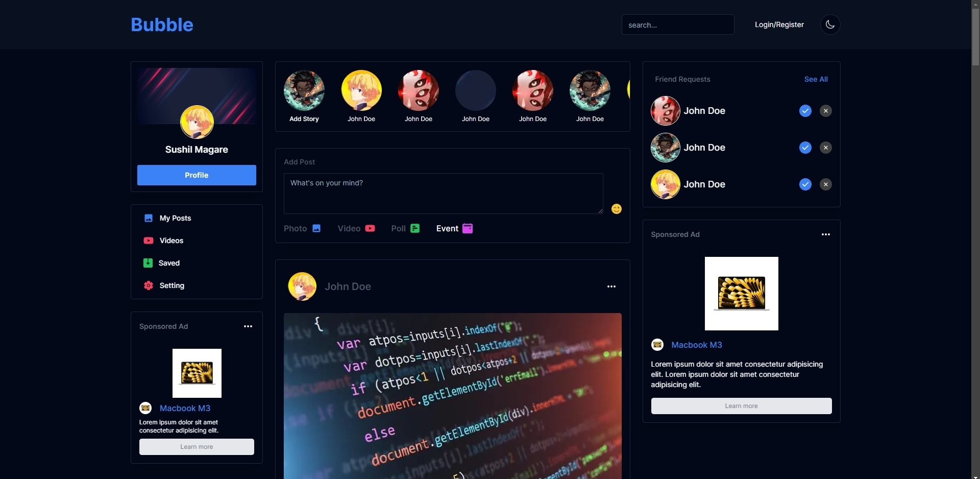Screen dimensions: 980x479
Task: Click John Doe's avatar on the post
Action: click(x=302, y=286)
